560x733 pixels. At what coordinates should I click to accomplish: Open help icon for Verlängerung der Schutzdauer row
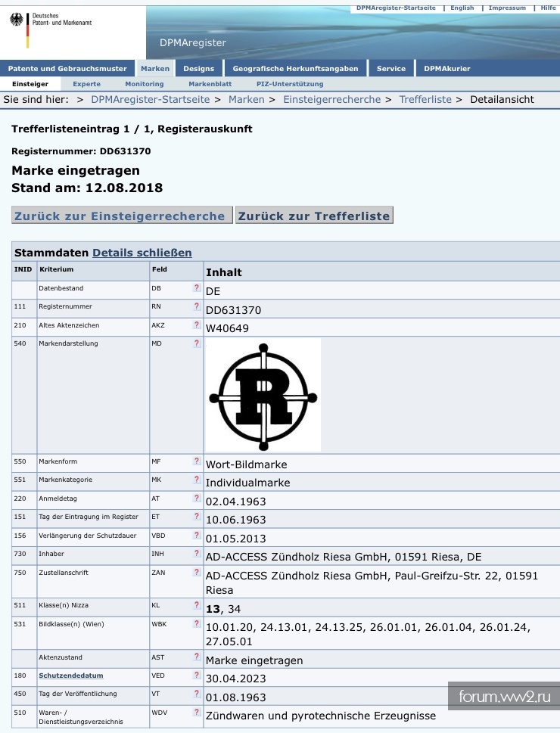pos(197,536)
